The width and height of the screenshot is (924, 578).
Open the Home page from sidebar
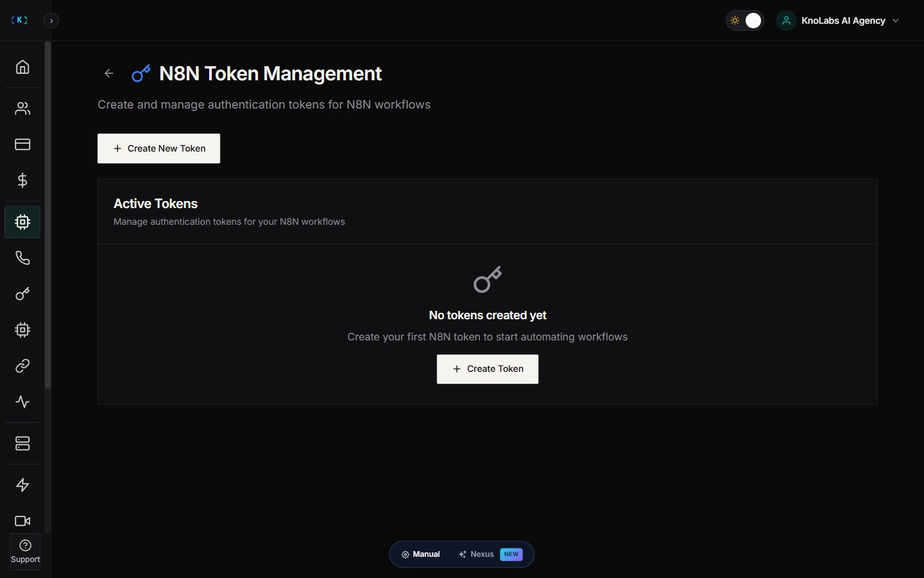[x=22, y=67]
